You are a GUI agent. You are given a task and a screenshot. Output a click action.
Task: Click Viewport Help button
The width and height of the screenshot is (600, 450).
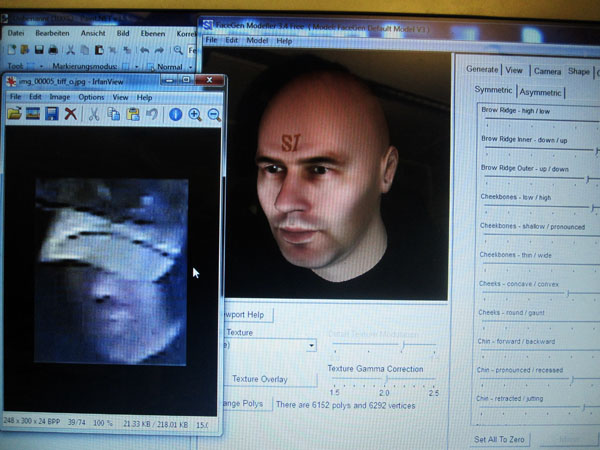(248, 315)
